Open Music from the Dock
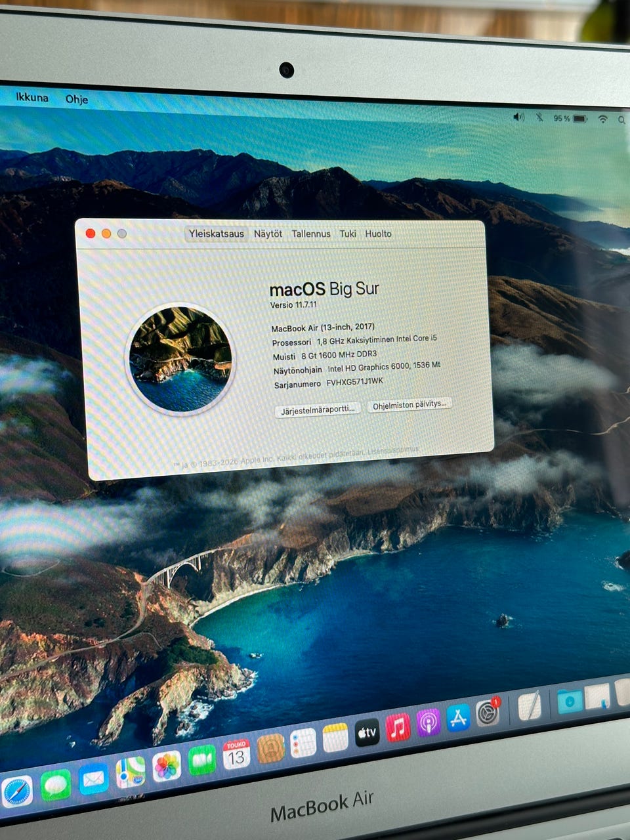The image size is (630, 840). 398,727
